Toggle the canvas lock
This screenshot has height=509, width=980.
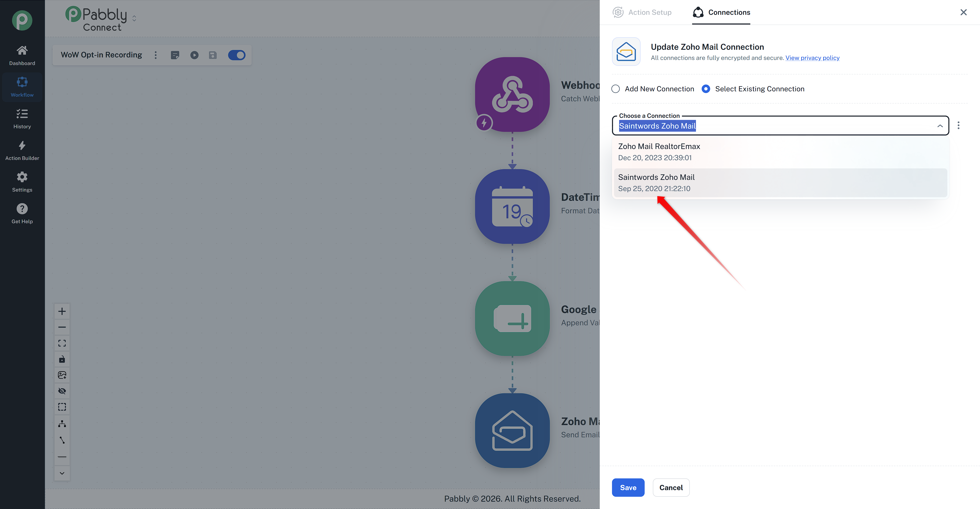coord(62,359)
